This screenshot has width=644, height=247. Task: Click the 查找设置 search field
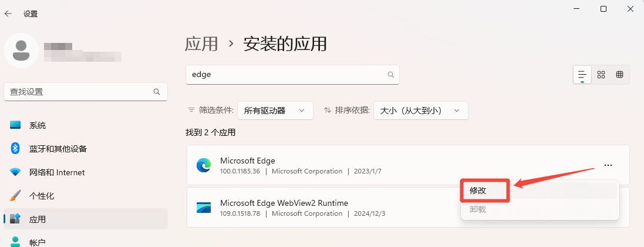click(86, 92)
